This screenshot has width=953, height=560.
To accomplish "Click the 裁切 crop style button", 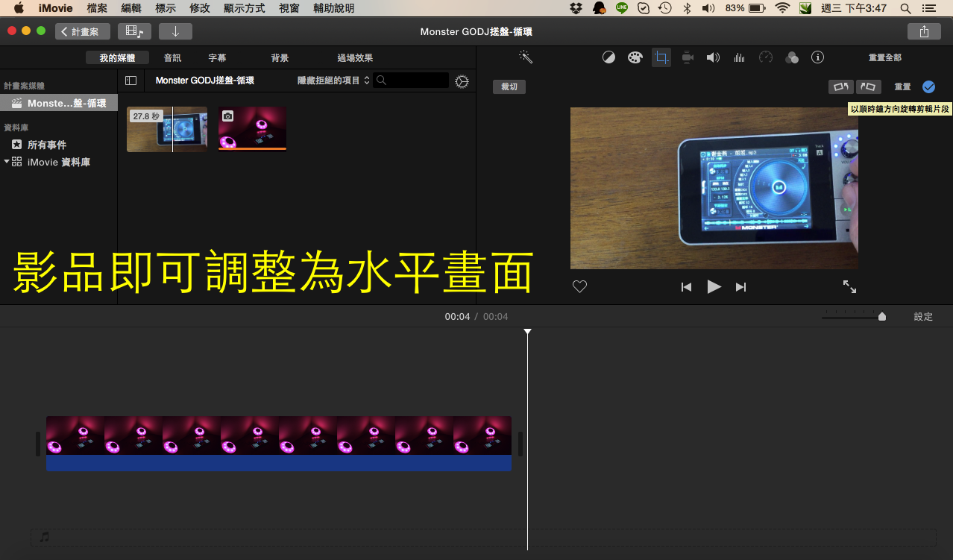I will (x=509, y=86).
